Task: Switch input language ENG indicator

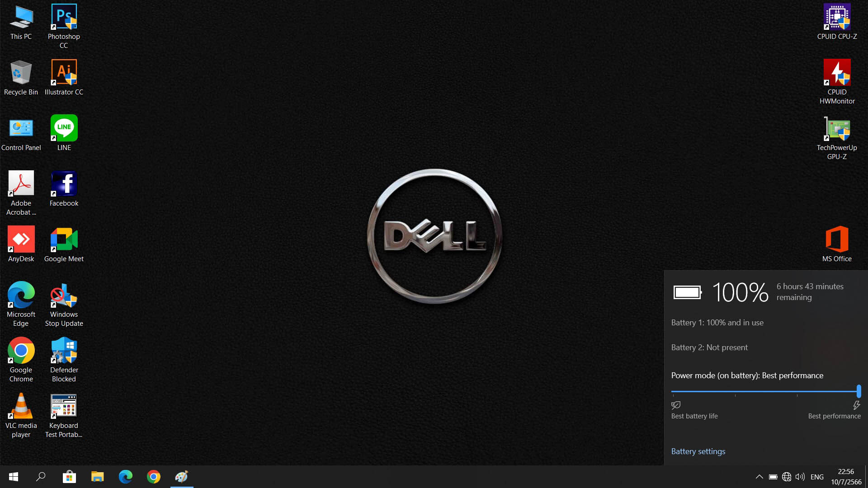Action: click(x=817, y=477)
